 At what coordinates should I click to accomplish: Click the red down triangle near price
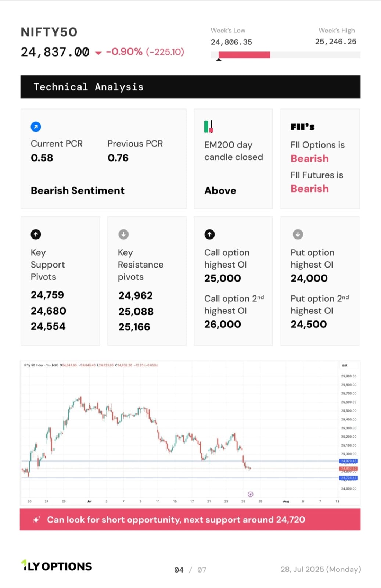pos(98,53)
